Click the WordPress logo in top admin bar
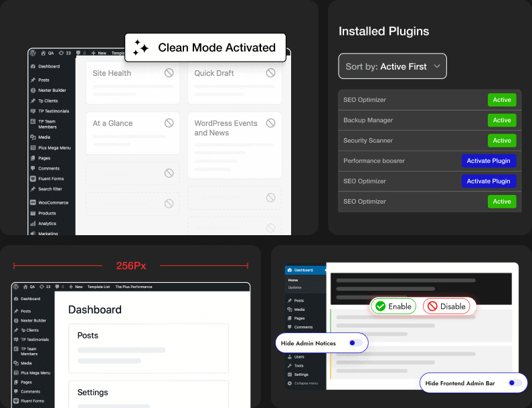Image resolution: width=532 pixels, height=408 pixels. coord(33,53)
